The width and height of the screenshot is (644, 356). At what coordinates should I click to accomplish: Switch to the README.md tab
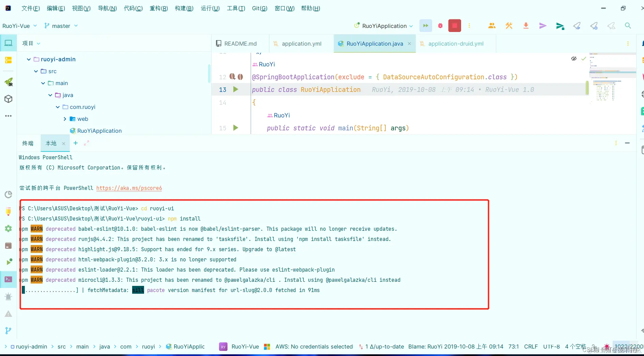240,44
